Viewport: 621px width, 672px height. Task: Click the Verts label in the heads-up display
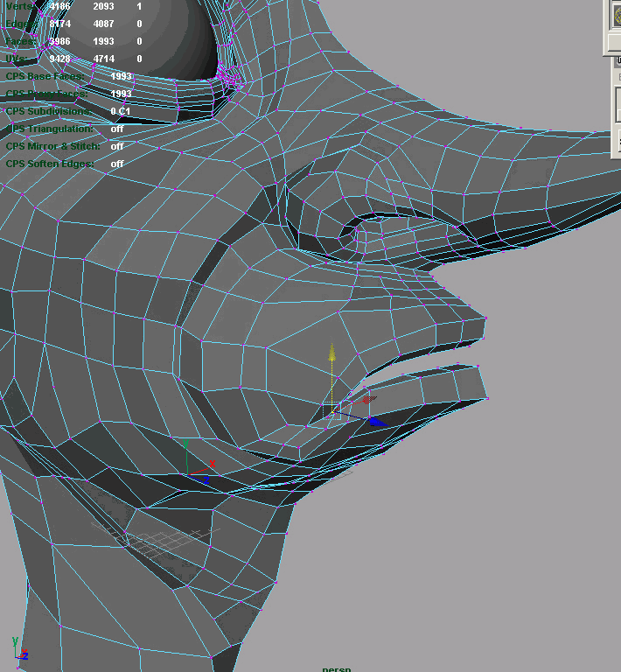point(19,6)
